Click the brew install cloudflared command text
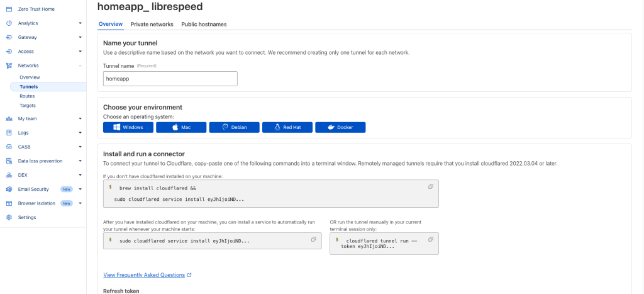Screen dimensions: 644x294 [x=158, y=188]
